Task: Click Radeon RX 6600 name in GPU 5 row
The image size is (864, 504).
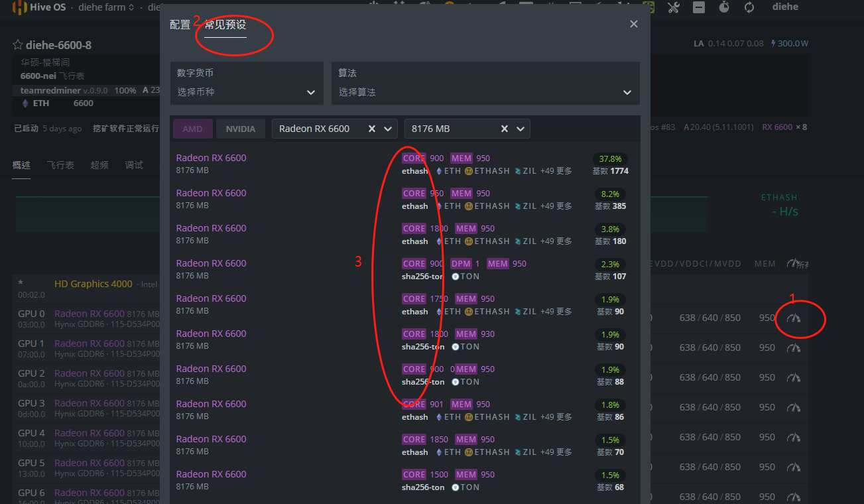Action: (90, 463)
